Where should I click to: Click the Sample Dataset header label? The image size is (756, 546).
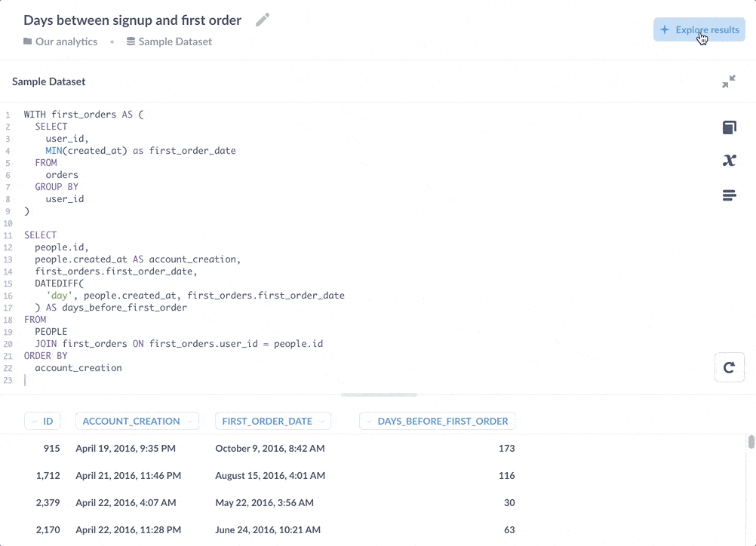[48, 81]
